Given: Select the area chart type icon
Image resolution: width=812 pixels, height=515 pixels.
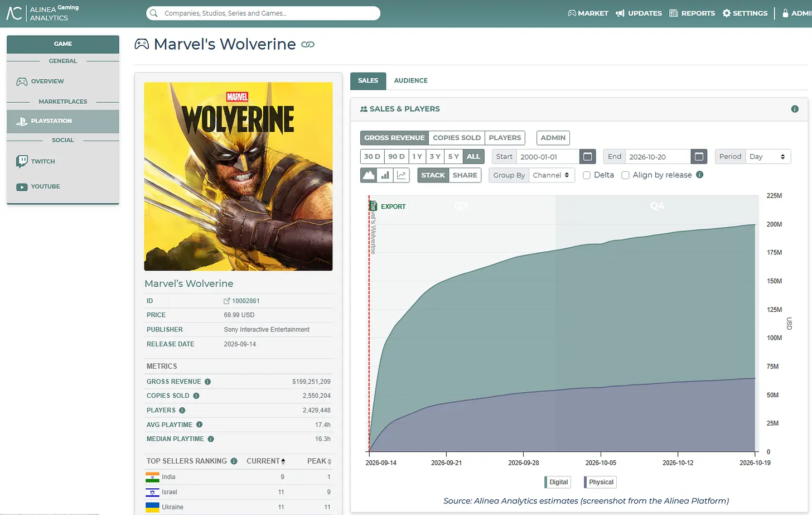Looking at the screenshot, I should click(x=369, y=175).
